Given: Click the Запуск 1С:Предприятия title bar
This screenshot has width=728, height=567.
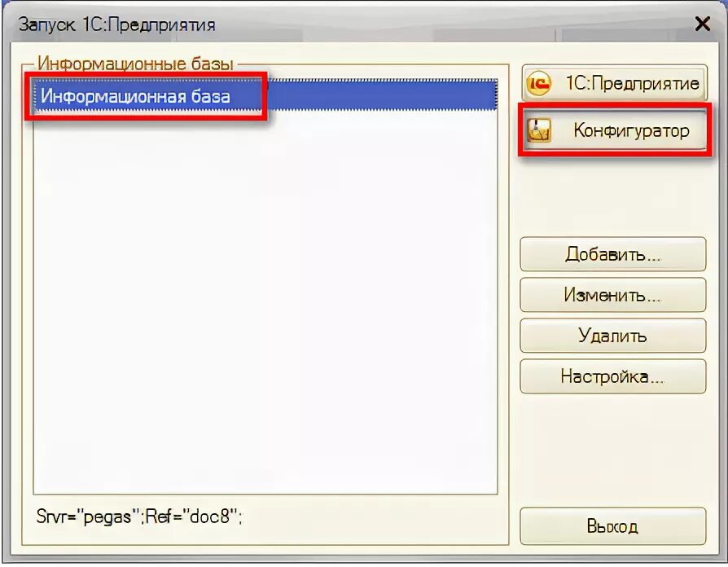Looking at the screenshot, I should pos(353,24).
